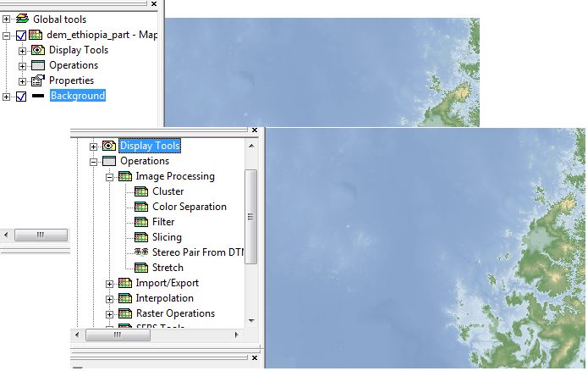Choose the Stretch operation

(x=168, y=268)
